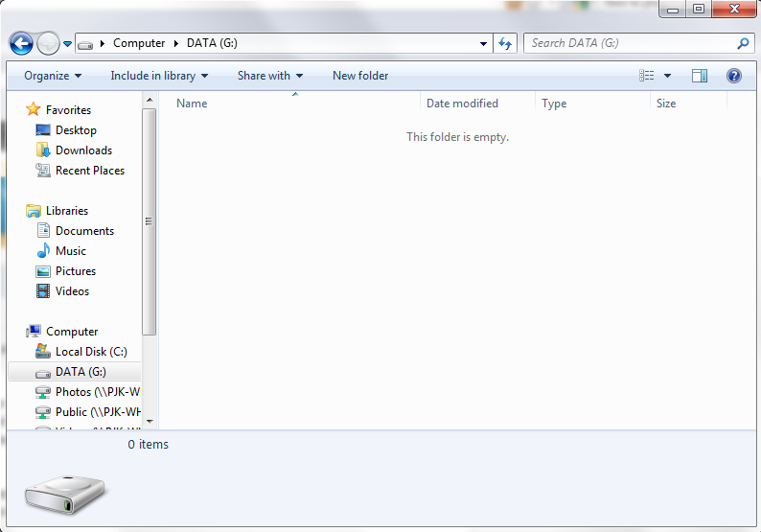Click the Downloads folder icon
This screenshot has height=532, width=761.
point(43,150)
